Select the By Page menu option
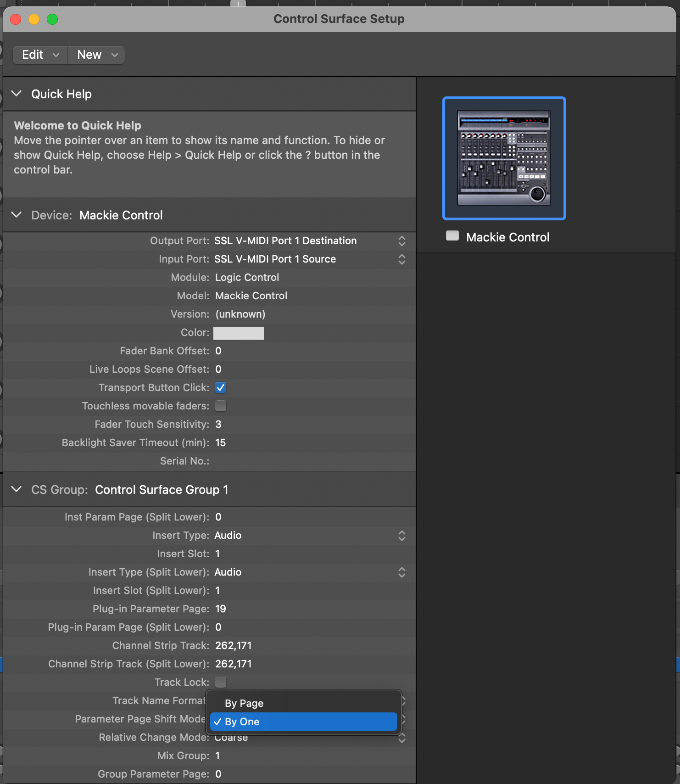Screen dimensions: 680x784 (x=303, y=703)
